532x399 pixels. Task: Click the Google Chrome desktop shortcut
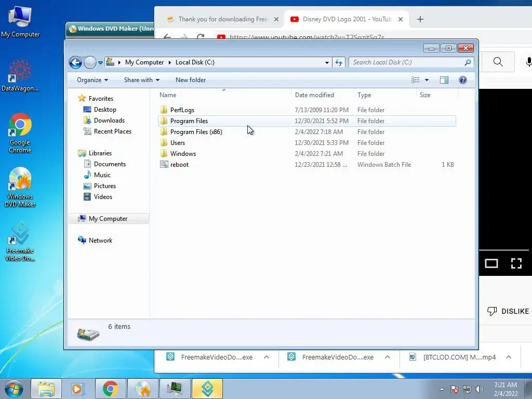pyautogui.click(x=20, y=133)
